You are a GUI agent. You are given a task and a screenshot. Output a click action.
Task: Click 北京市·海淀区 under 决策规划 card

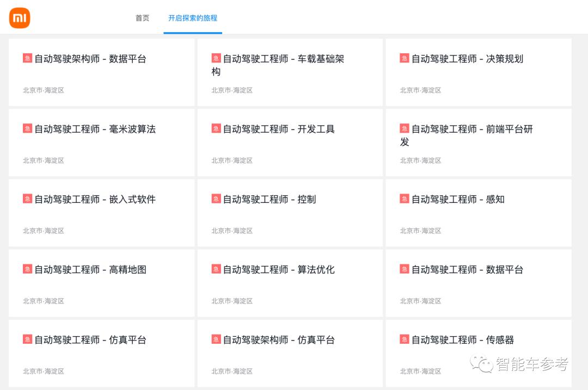[420, 90]
